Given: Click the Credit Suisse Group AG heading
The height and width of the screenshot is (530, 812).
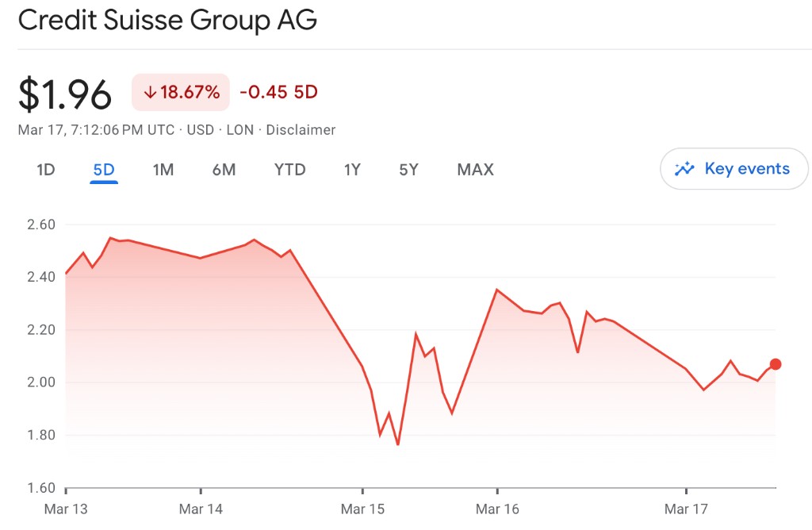Looking at the screenshot, I should (167, 20).
